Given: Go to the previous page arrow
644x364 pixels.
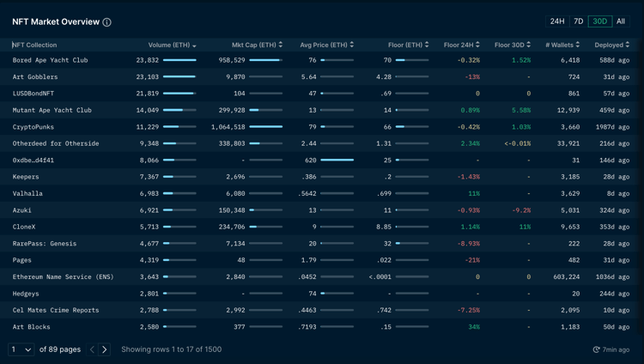Looking at the screenshot, I should click(x=92, y=349).
